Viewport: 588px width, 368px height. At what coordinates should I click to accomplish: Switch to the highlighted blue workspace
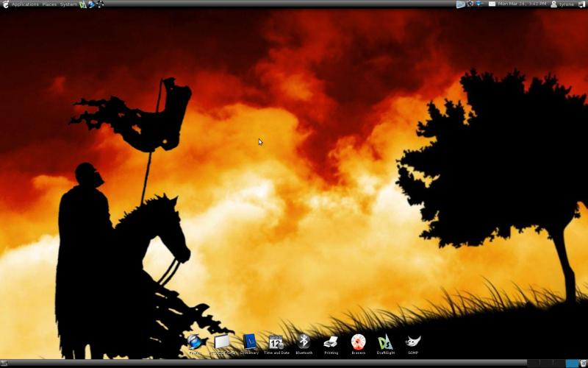pyautogui.click(x=572, y=364)
